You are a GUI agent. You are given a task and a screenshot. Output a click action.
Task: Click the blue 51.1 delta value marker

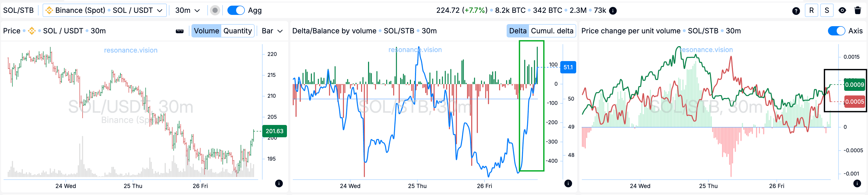click(568, 67)
